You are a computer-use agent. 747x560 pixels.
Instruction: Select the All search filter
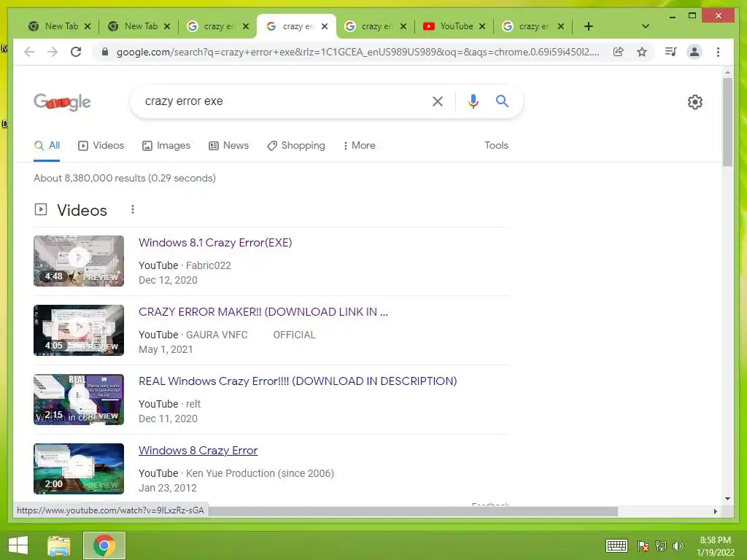point(47,146)
